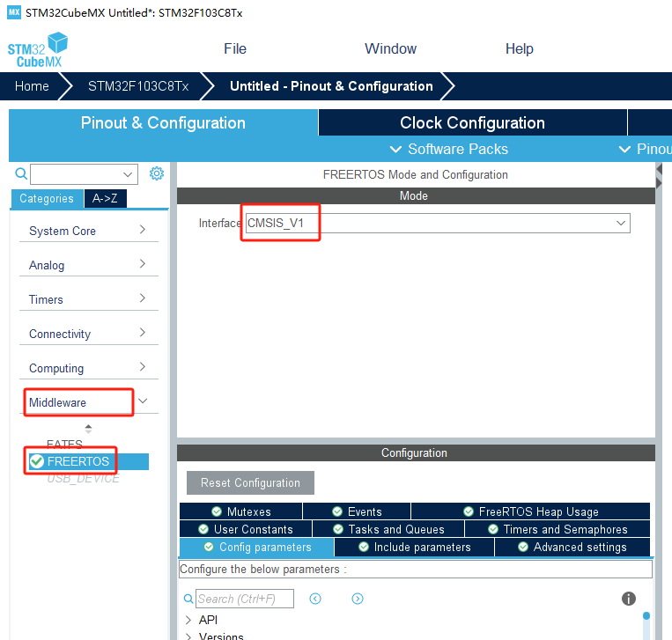Open the peripheral search combo box dropdown
Viewport: 672px width, 640px height.
pos(128,174)
